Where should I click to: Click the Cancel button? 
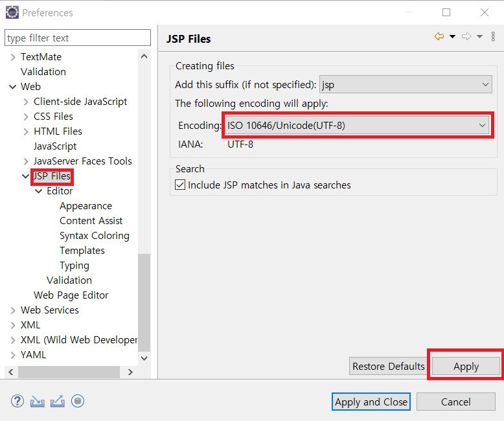(x=456, y=402)
